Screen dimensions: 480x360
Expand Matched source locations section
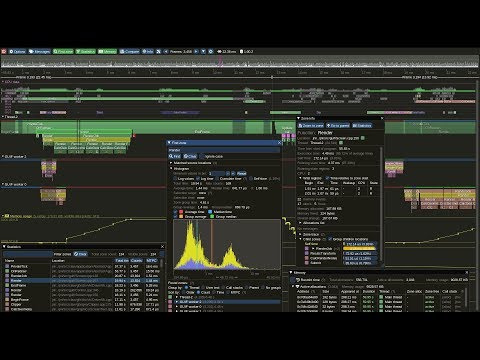click(x=171, y=163)
